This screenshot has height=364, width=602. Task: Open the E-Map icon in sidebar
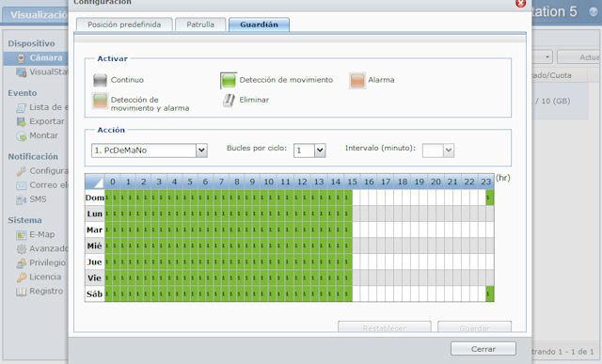(21, 235)
